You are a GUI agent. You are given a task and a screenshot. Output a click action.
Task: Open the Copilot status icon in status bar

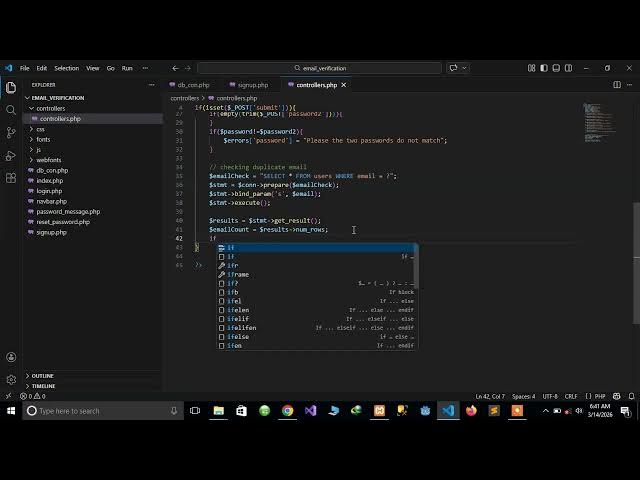tap(617, 396)
